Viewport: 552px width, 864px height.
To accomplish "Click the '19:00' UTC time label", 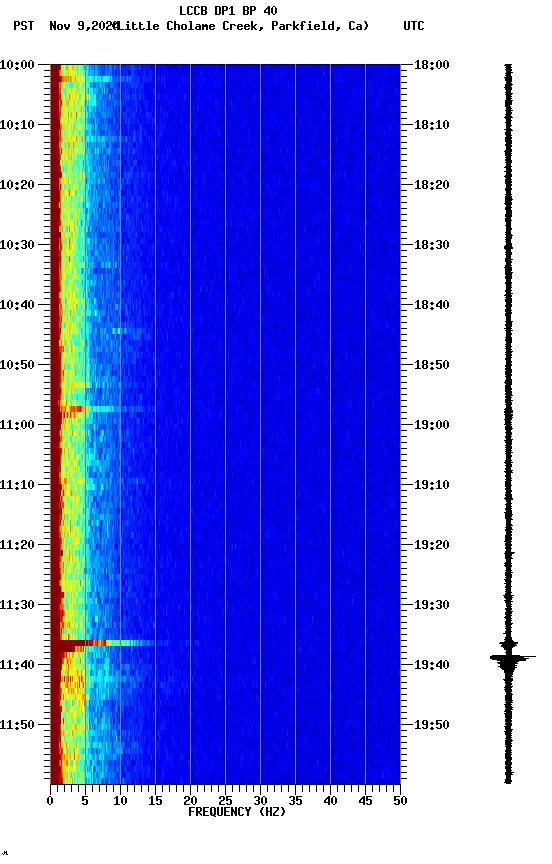I will coord(432,425).
